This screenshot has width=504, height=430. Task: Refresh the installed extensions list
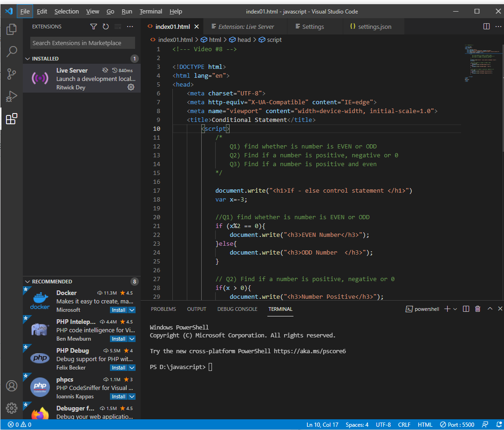(x=105, y=27)
